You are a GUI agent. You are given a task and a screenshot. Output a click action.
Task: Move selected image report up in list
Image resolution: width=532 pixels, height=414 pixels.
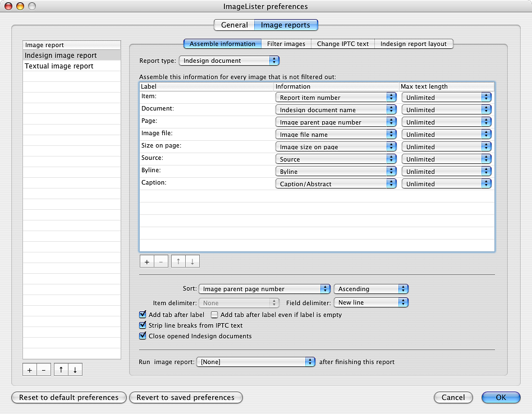tap(61, 370)
